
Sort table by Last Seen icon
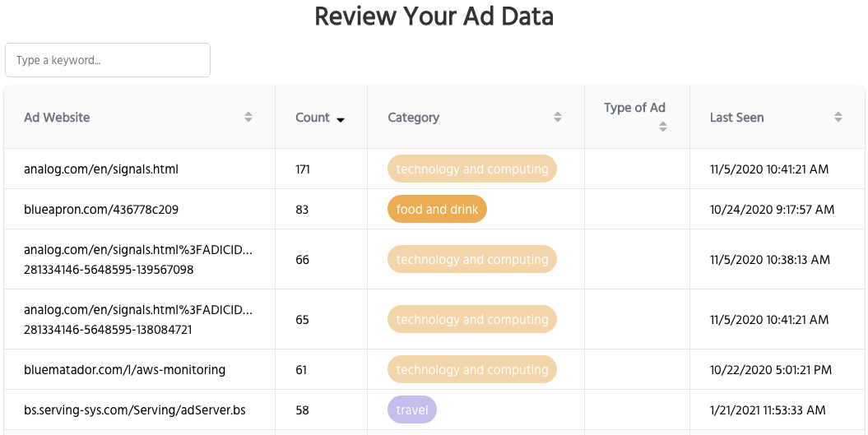838,118
